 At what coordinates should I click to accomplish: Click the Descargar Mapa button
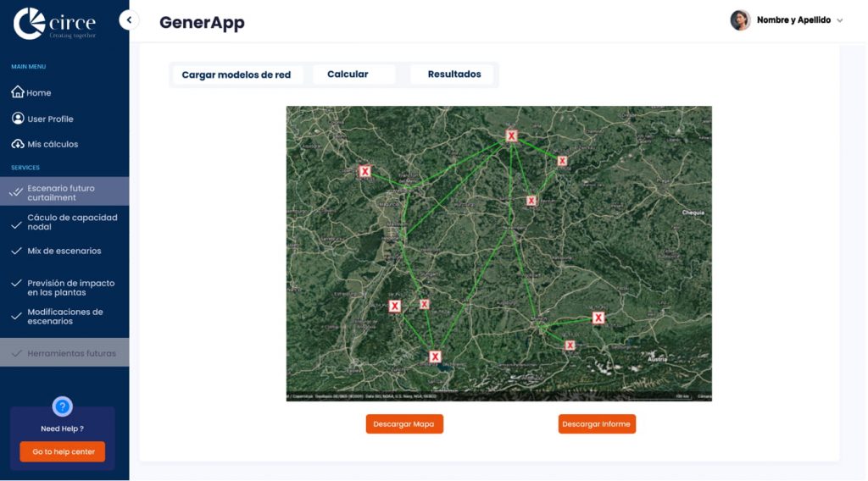tap(404, 424)
